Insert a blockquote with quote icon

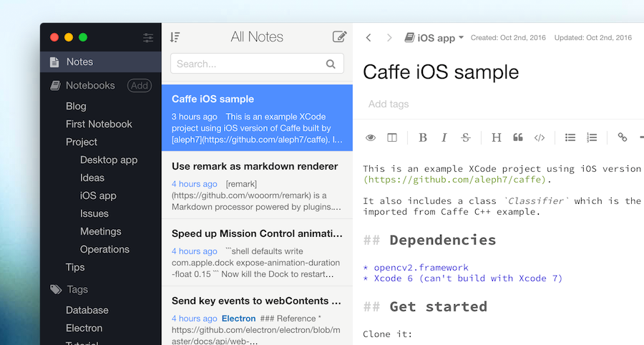pos(518,137)
